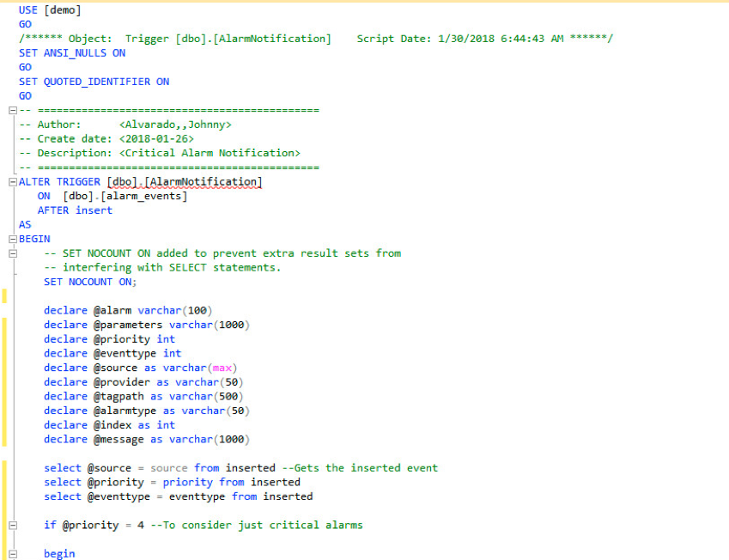Click the To consider just critical alarms comment

pyautogui.click(x=257, y=525)
